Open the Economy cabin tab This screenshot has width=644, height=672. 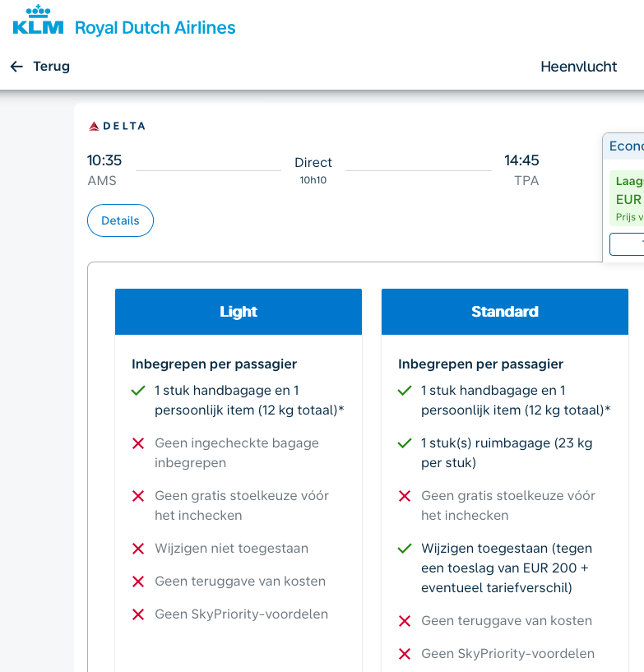(626, 146)
